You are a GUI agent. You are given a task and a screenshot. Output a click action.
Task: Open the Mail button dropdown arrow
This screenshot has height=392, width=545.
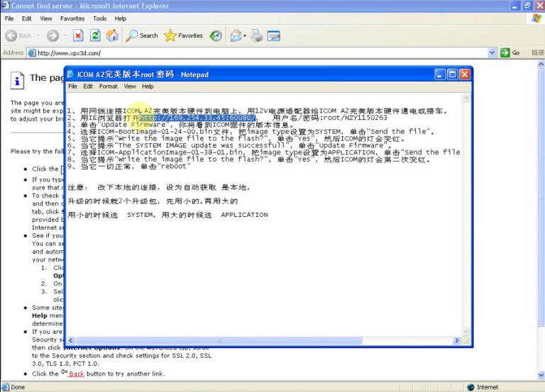click(x=245, y=35)
